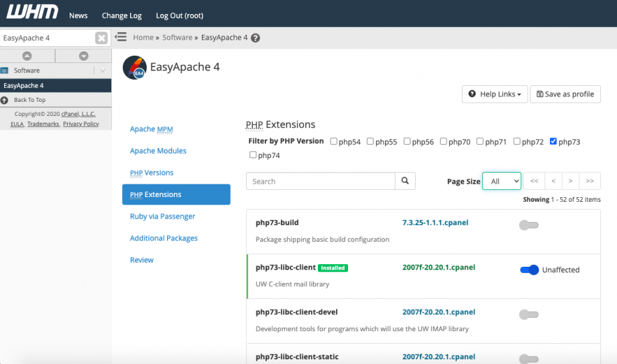Uncheck the php73 version filter

point(553,141)
